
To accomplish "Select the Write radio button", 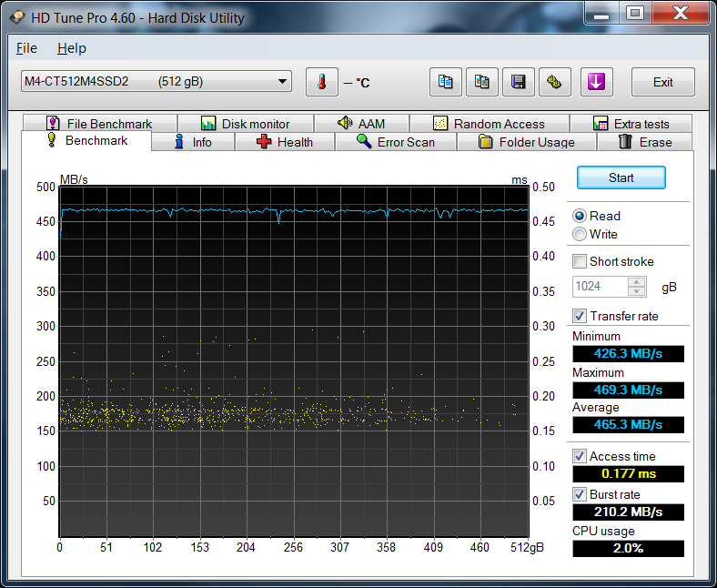I will (x=580, y=234).
